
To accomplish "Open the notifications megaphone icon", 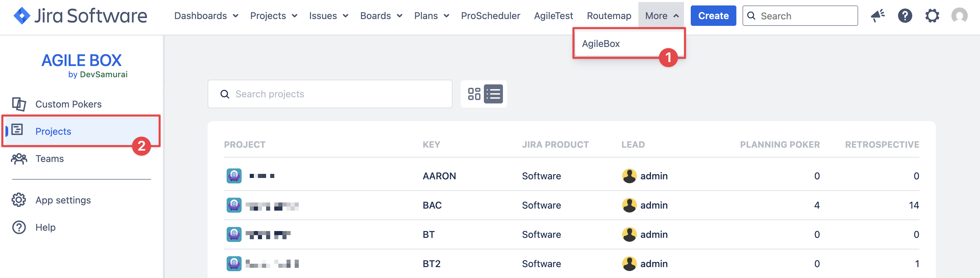I will click(x=878, y=16).
